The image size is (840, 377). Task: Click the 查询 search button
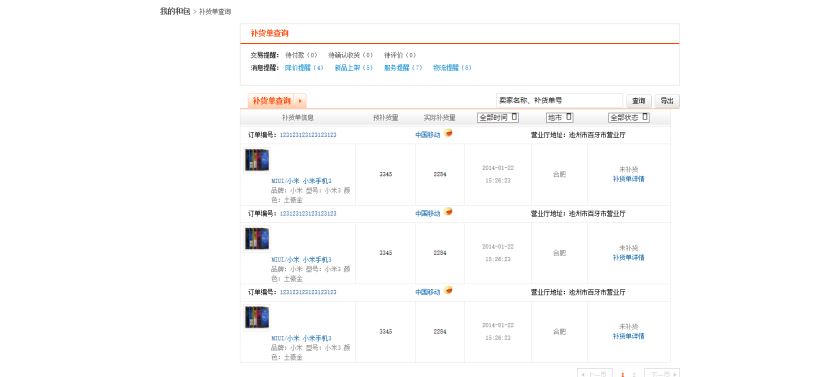[x=639, y=101]
